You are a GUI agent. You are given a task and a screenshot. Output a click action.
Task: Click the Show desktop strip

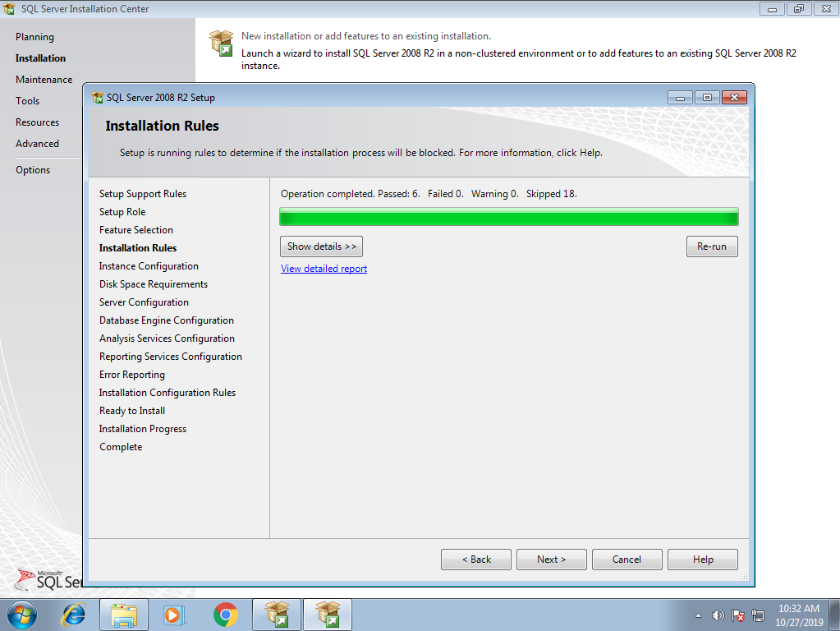834,615
